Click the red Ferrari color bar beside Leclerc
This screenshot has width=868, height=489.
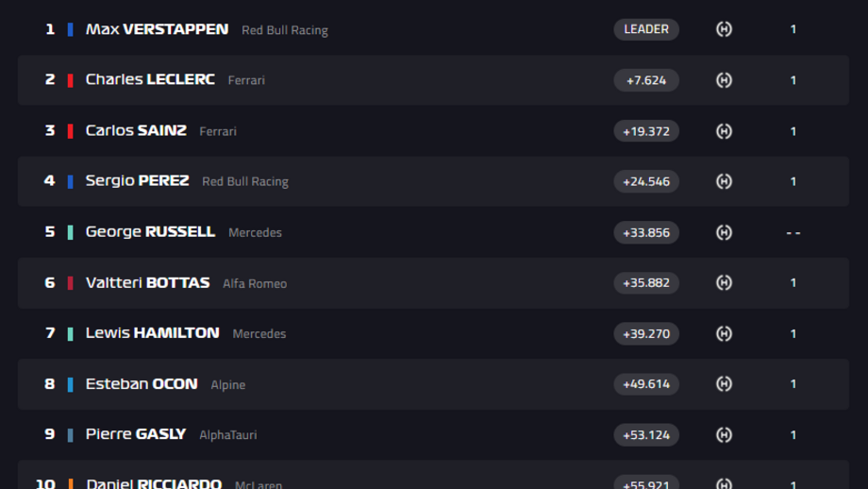[x=70, y=80]
